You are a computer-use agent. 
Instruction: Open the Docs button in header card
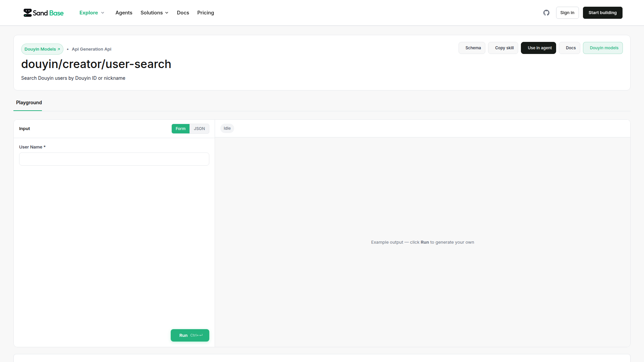click(x=570, y=48)
